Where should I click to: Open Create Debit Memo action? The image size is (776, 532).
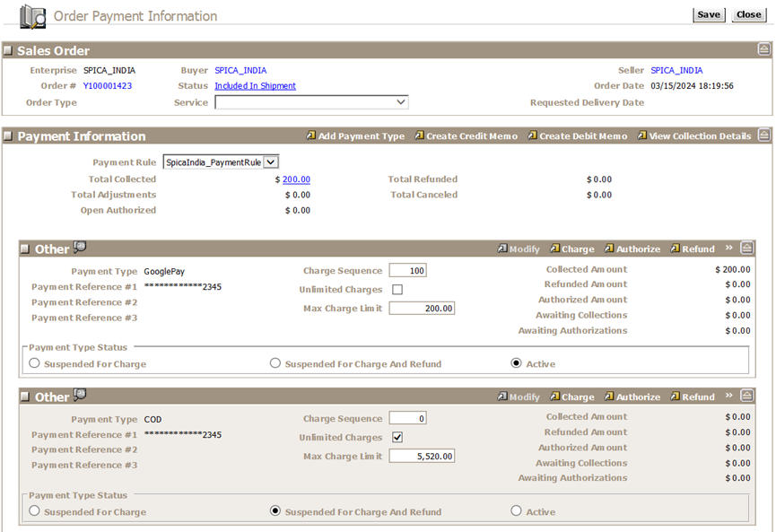582,136
